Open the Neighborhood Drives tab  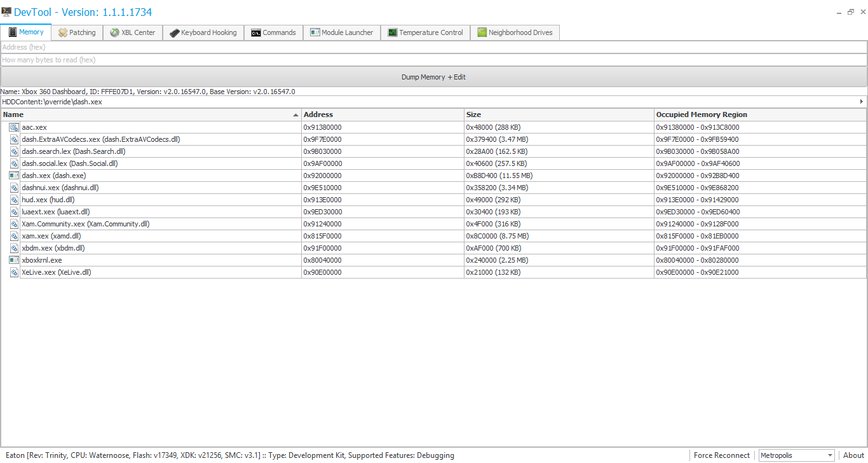515,32
